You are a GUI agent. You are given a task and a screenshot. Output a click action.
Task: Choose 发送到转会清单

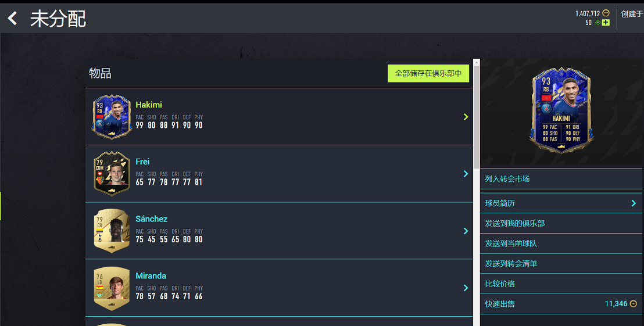[561, 264]
